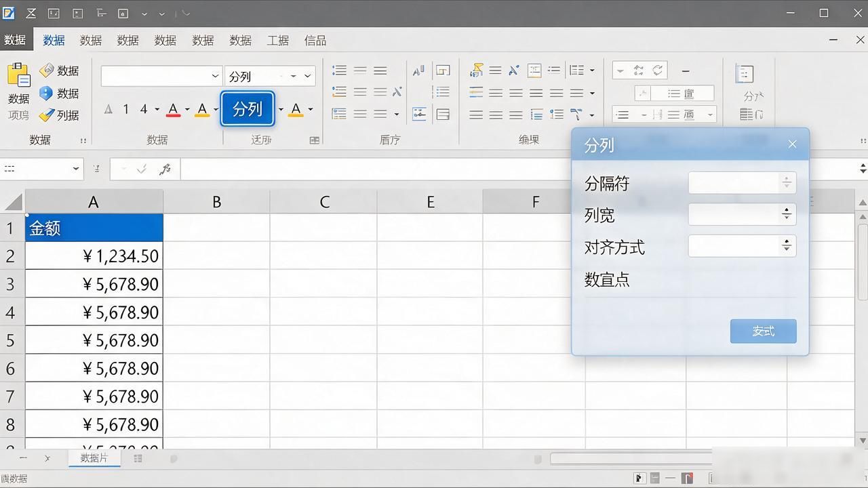Choose the red-underlined A font color
Screen dimensions: 868x488
click(173, 109)
